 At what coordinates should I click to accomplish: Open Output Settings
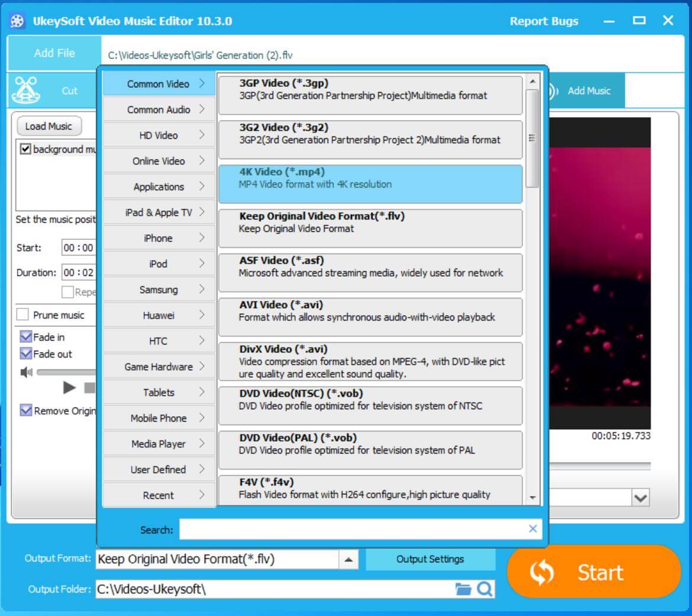pos(431,559)
